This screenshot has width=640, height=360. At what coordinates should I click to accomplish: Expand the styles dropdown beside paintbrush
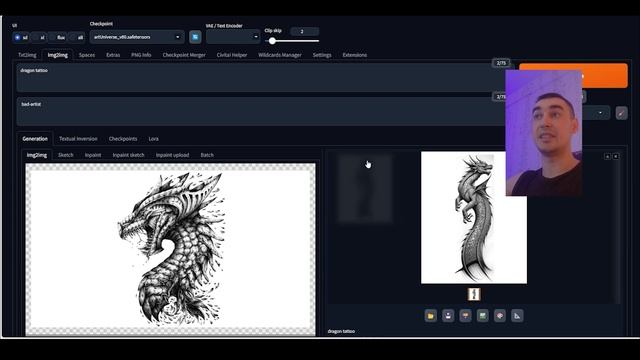(599, 113)
